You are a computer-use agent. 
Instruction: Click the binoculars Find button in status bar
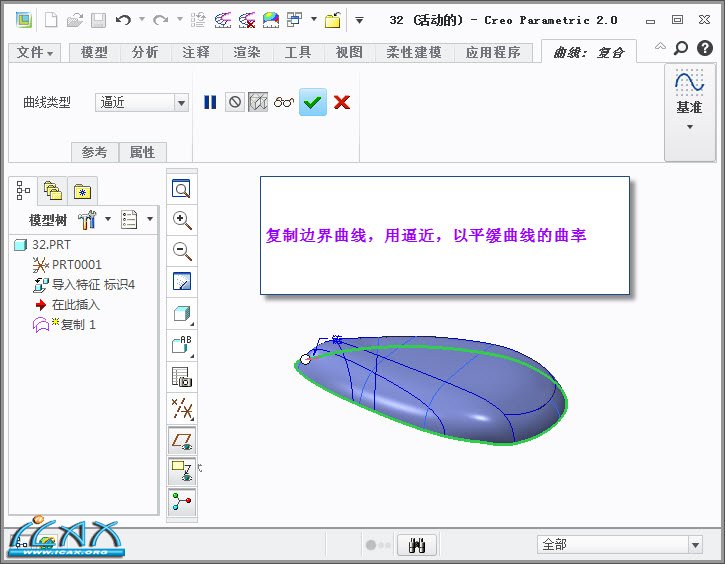coord(417,545)
